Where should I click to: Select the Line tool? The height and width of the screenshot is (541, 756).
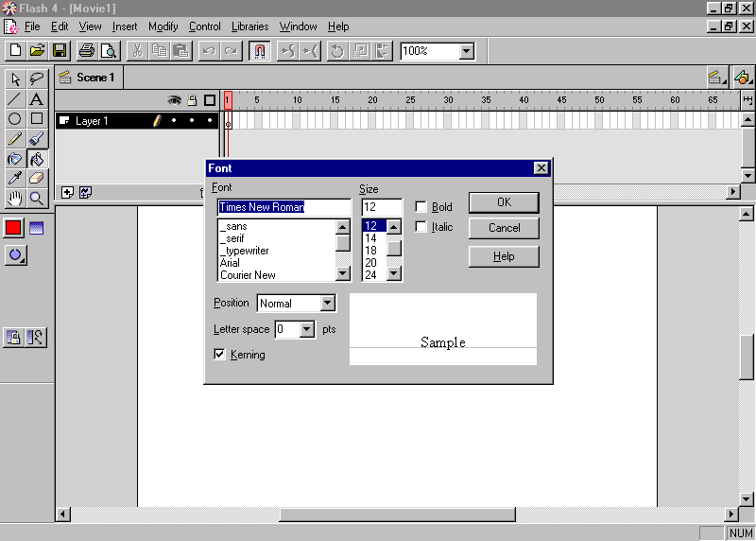pyautogui.click(x=15, y=99)
